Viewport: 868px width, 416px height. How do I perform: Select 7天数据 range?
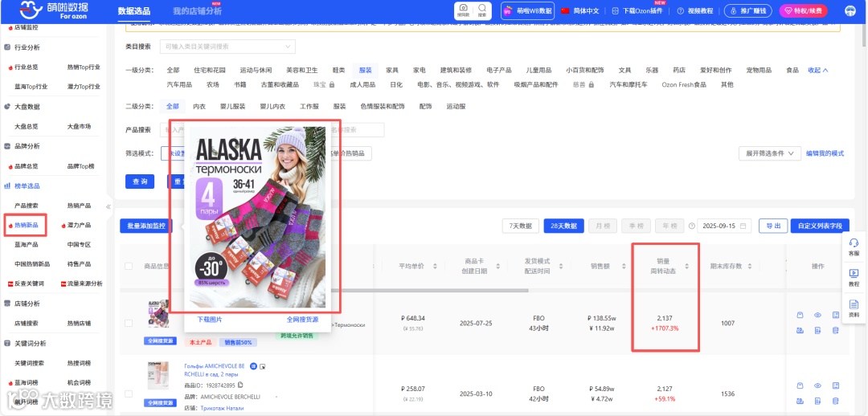click(520, 226)
